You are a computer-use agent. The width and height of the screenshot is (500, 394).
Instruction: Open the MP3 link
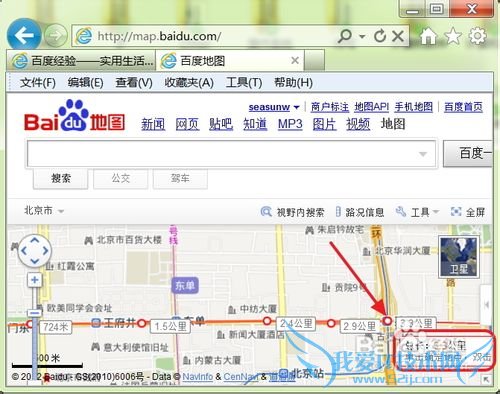point(290,124)
